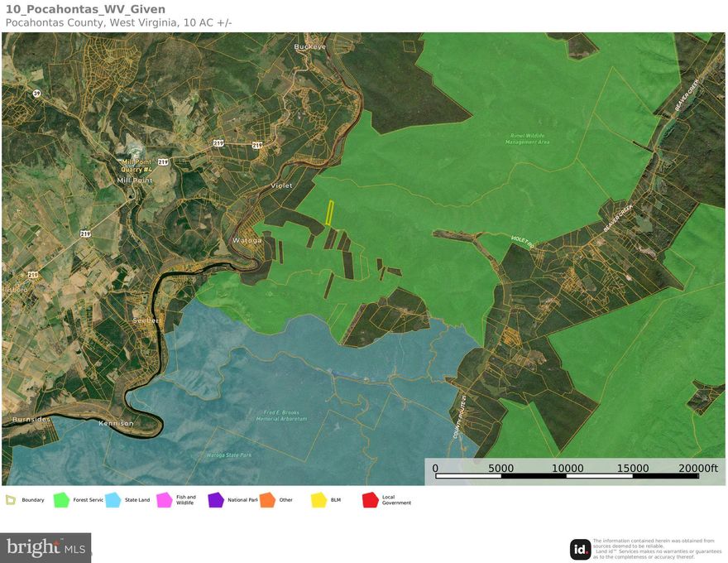This screenshot has height=563, width=728.
Task: Select the Watoga State Park label
Action: (x=229, y=455)
